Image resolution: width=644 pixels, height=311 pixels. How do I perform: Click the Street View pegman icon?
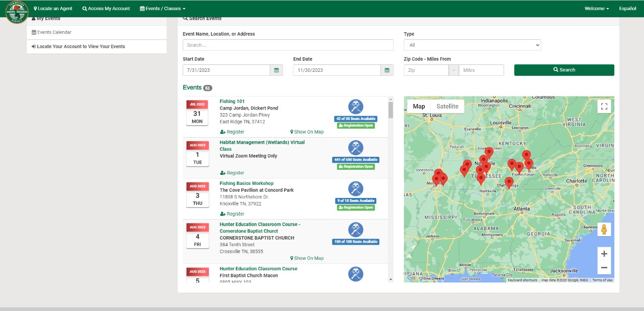(x=604, y=229)
